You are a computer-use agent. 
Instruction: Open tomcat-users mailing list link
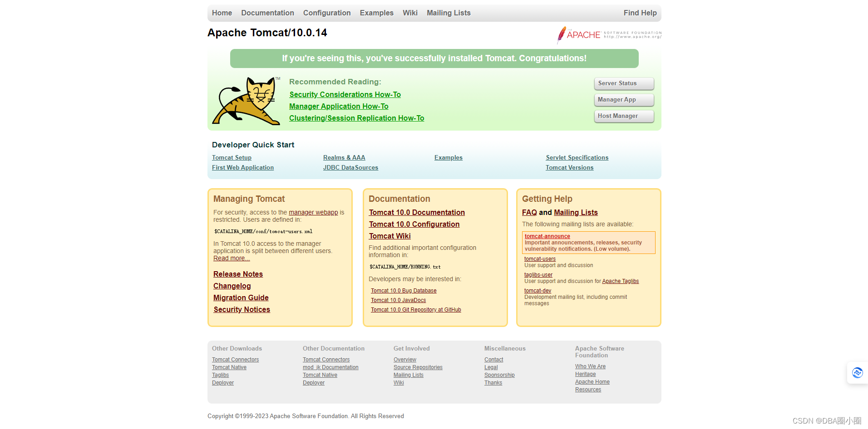(x=540, y=259)
